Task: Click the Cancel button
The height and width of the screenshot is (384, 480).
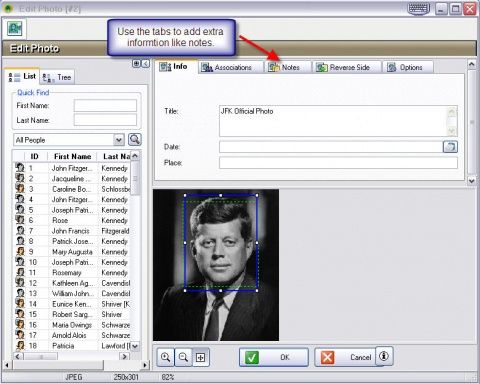Action: (345, 357)
